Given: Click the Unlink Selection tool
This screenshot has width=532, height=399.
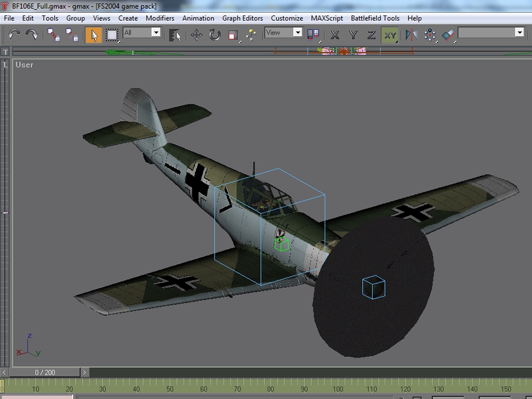Looking at the screenshot, I should coord(72,35).
